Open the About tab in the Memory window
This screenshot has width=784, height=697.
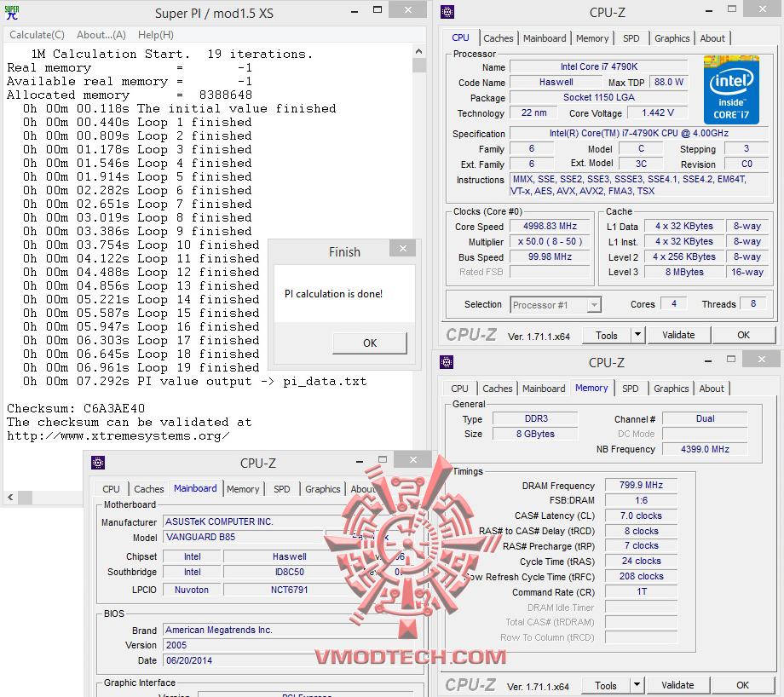tap(712, 389)
